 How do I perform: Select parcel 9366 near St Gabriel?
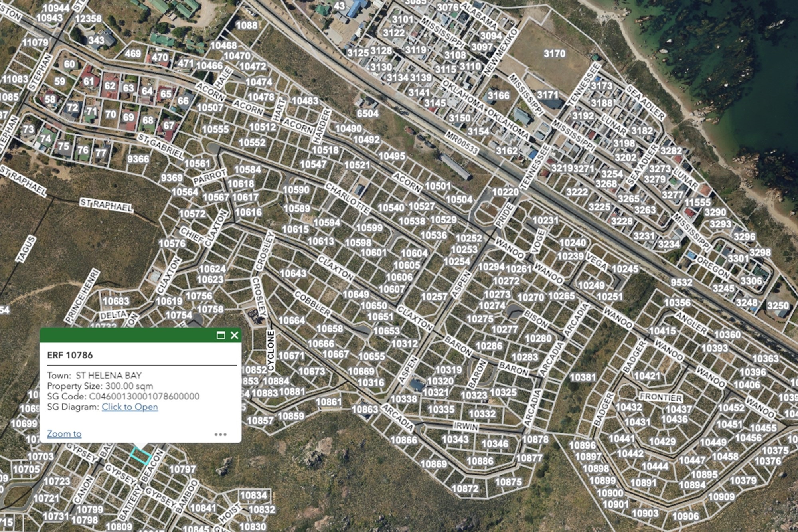[138, 159]
